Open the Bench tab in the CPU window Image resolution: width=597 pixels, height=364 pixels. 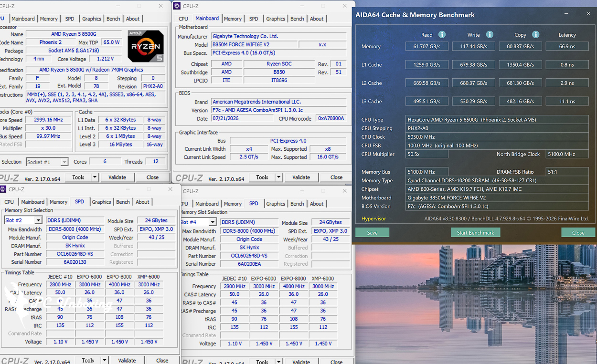(x=113, y=19)
